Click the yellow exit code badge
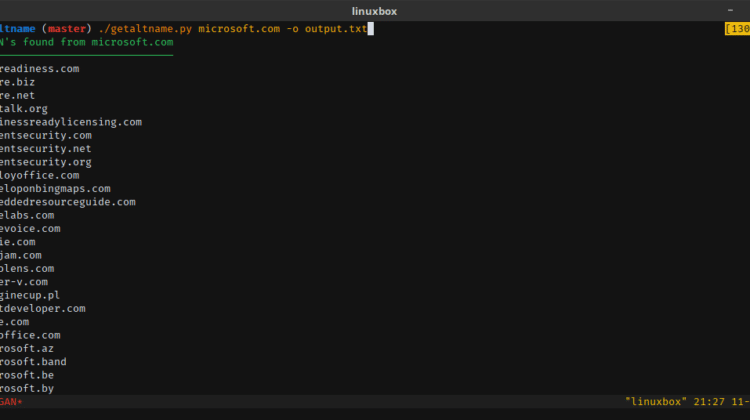 [x=738, y=29]
